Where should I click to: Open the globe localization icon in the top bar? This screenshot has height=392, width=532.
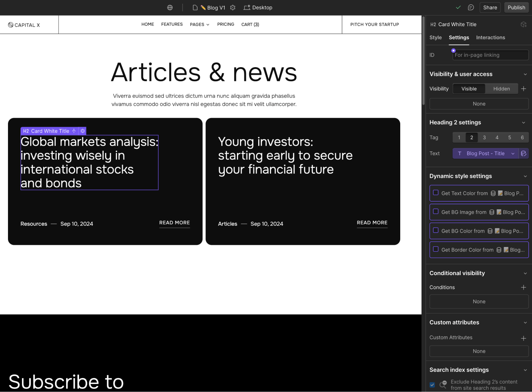coord(170,7)
